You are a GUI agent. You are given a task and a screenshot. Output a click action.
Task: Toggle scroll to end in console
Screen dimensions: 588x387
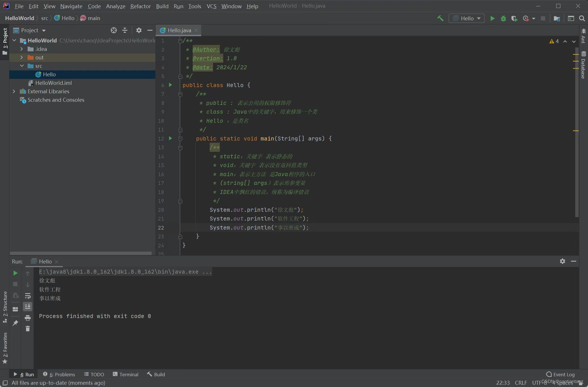[28, 306]
